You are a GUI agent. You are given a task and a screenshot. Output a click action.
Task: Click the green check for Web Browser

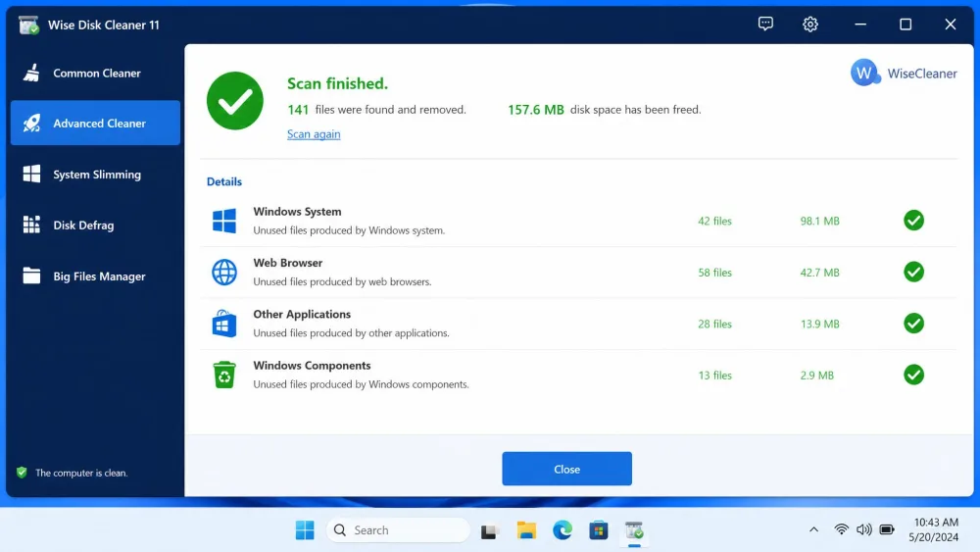913,272
